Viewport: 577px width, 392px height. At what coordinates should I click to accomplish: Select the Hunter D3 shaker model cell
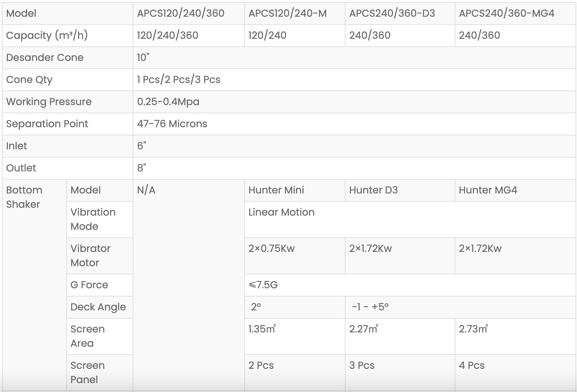click(x=373, y=190)
